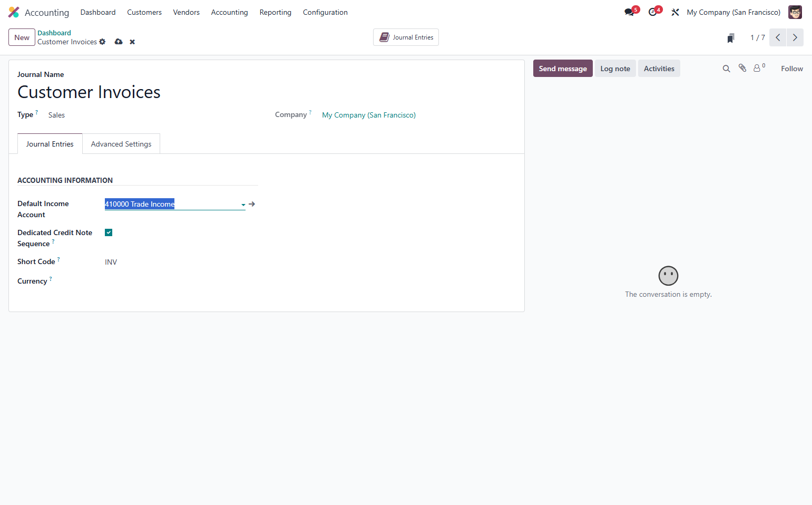Open the Vendors menu
The width and height of the screenshot is (812, 505).
point(187,12)
